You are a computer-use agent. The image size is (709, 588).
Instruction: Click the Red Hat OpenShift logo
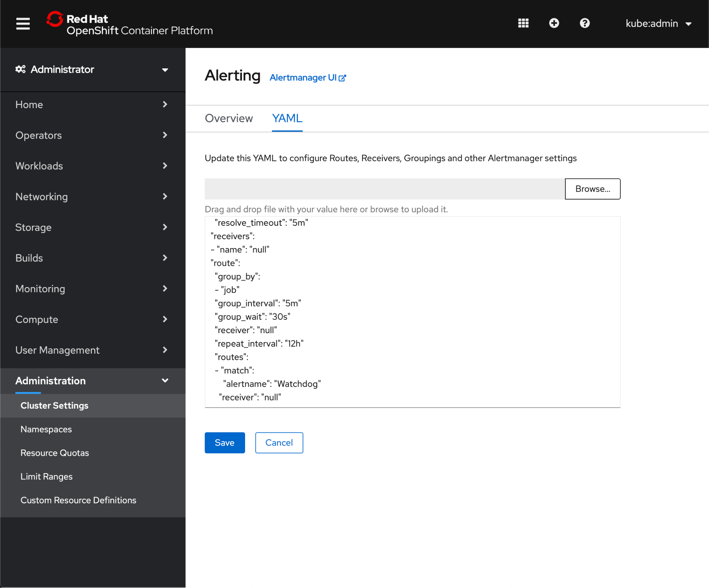click(129, 24)
